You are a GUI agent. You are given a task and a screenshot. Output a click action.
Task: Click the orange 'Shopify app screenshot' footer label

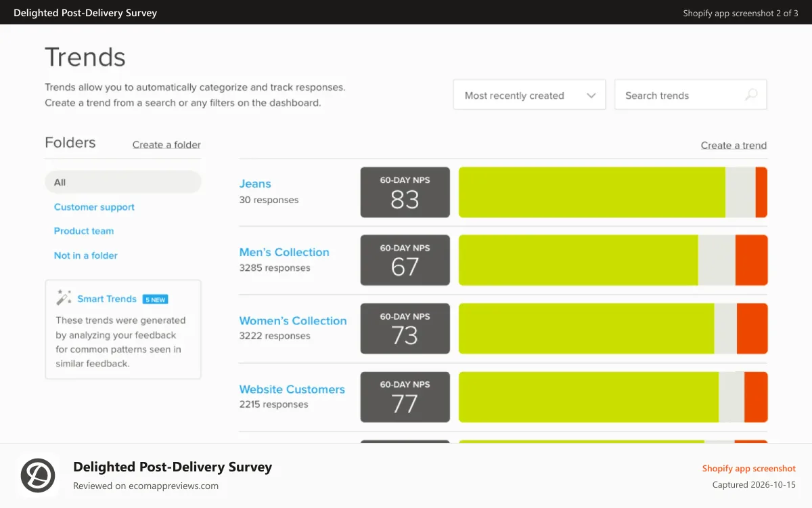[749, 469]
